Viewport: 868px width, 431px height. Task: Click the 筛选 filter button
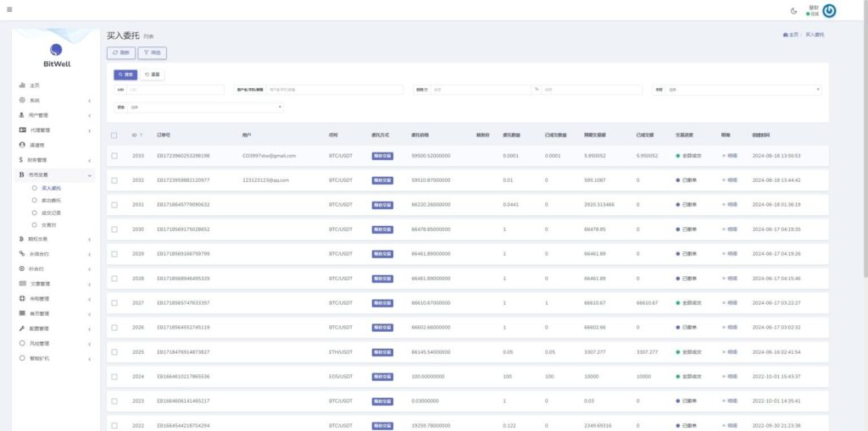tap(153, 52)
